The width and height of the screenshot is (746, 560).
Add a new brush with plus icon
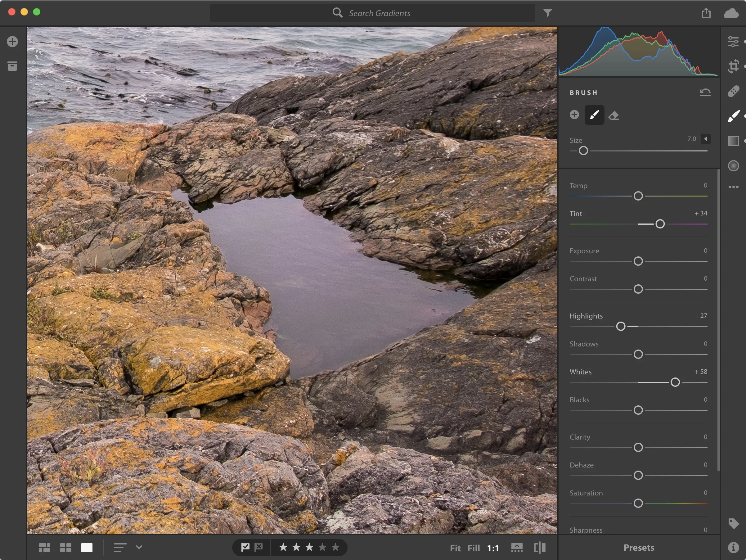point(574,114)
